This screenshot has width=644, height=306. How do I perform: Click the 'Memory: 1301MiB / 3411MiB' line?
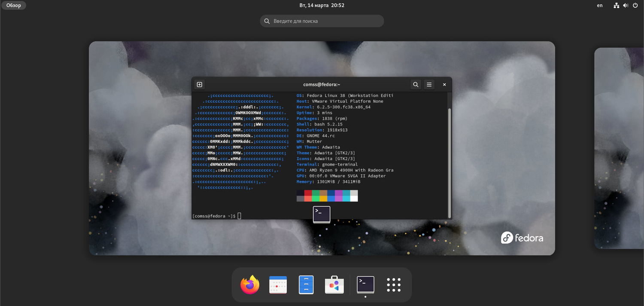[328, 182]
